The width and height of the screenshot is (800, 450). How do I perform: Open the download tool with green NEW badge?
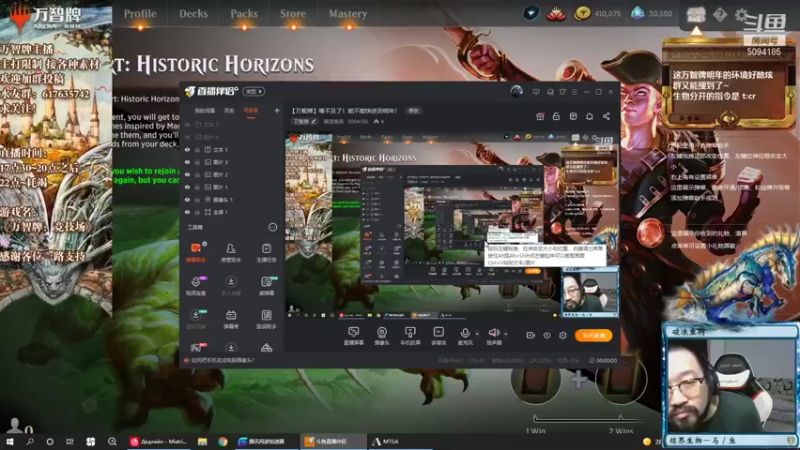click(196, 318)
